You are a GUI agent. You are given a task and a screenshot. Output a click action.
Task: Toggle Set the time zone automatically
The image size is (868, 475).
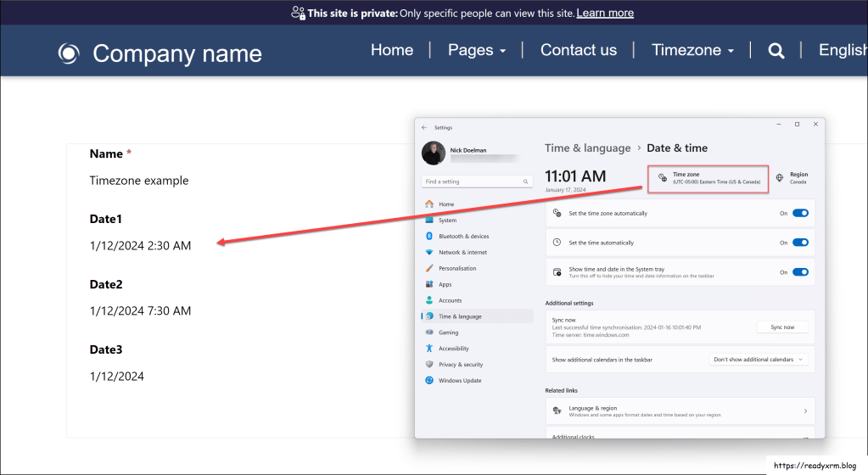pyautogui.click(x=800, y=214)
